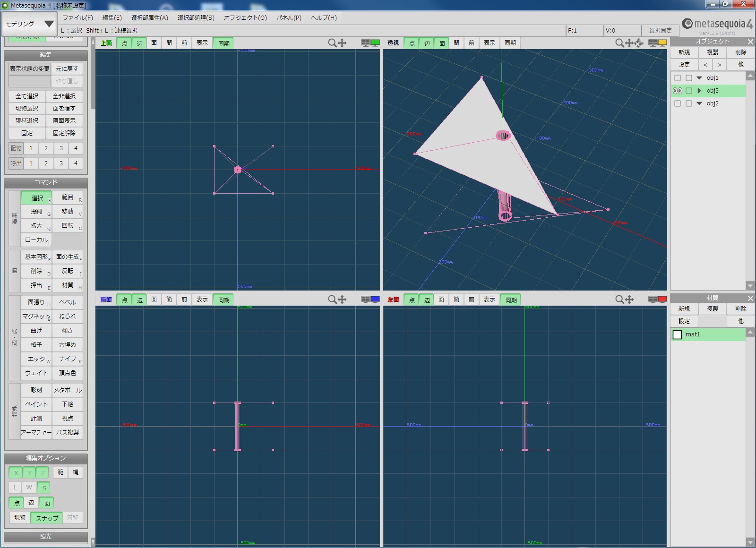Click the pan arrows icon in the perspective view
This screenshot has width=756, height=548.
click(629, 43)
